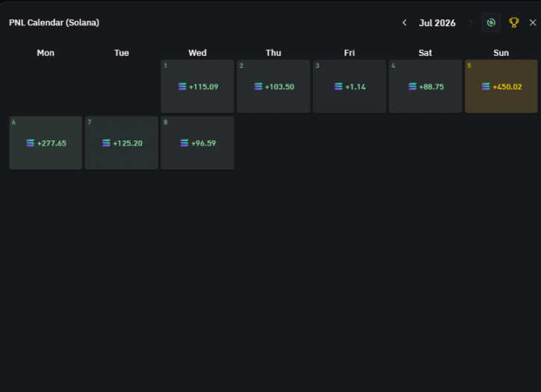Click the next month chevron

(x=471, y=22)
